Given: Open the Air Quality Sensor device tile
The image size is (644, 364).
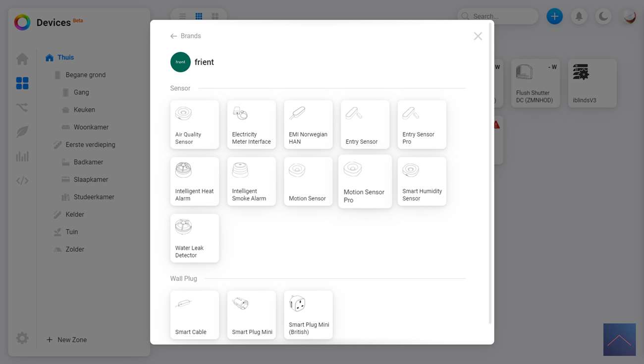Looking at the screenshot, I should point(194,125).
